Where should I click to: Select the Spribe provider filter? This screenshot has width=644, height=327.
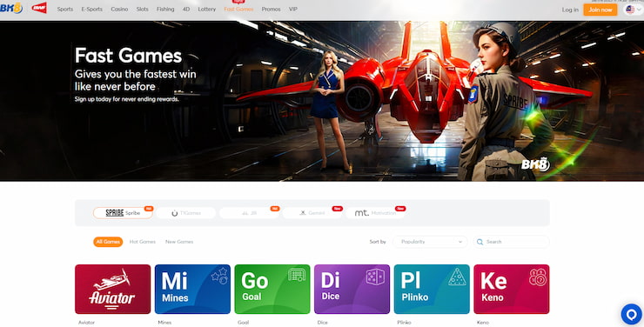tap(123, 213)
